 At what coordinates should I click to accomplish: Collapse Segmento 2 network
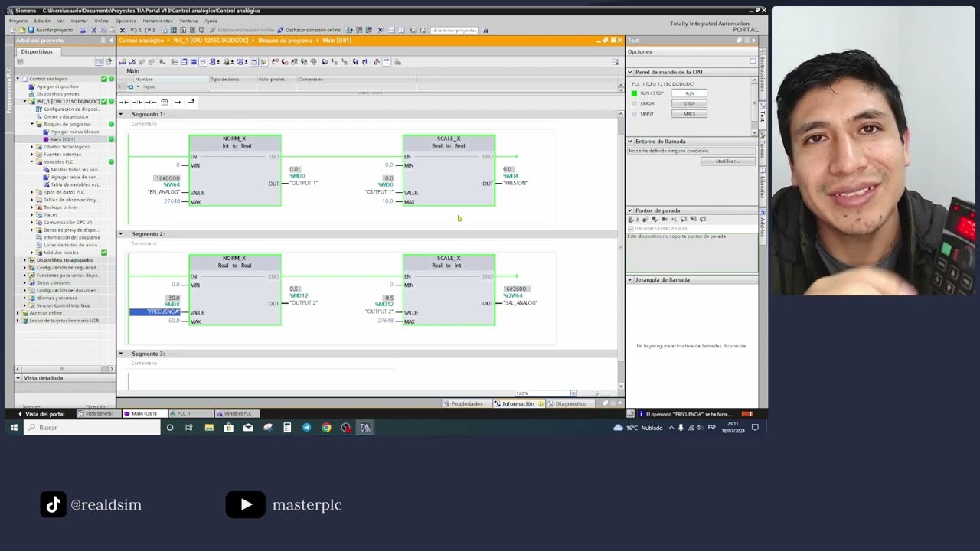(120, 233)
